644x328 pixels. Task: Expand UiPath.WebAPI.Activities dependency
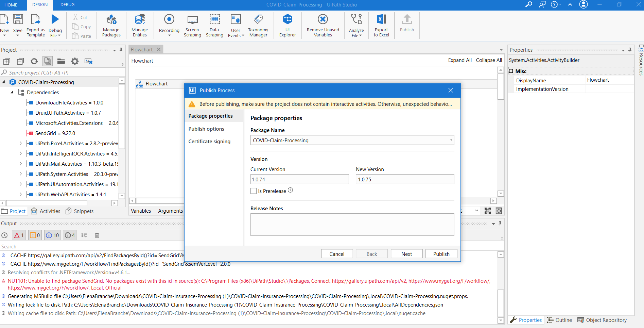(x=20, y=195)
